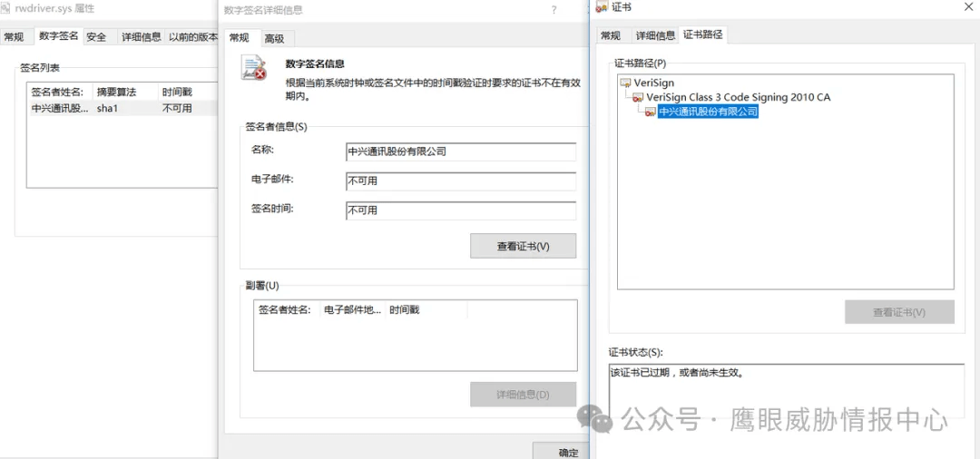This screenshot has height=459, width=980.
Task: Click the 数字签名信息 heading text
Action: tap(315, 63)
